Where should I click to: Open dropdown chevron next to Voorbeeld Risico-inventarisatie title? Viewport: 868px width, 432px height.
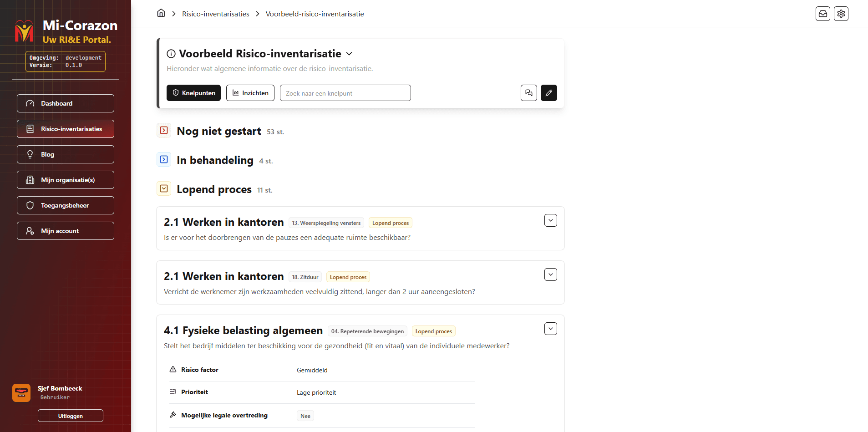click(349, 54)
